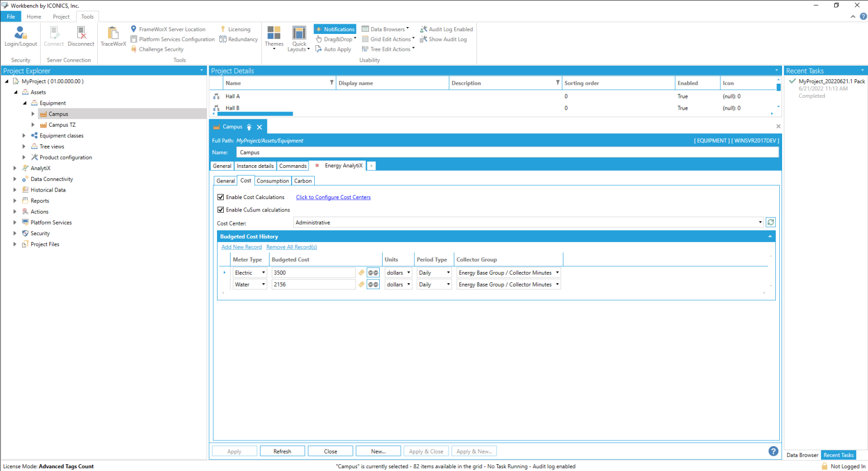Open Grid Edit Actions dropdown
This screenshot has height=471, width=868.
[x=388, y=40]
